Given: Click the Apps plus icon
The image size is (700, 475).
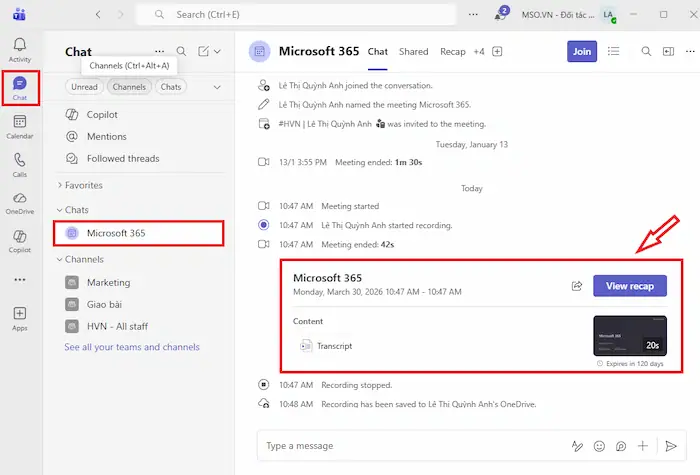Looking at the screenshot, I should coord(19,315).
